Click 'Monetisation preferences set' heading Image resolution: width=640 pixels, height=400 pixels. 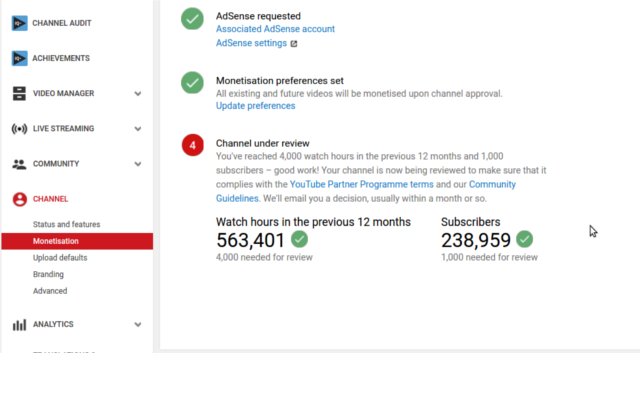[x=280, y=81]
